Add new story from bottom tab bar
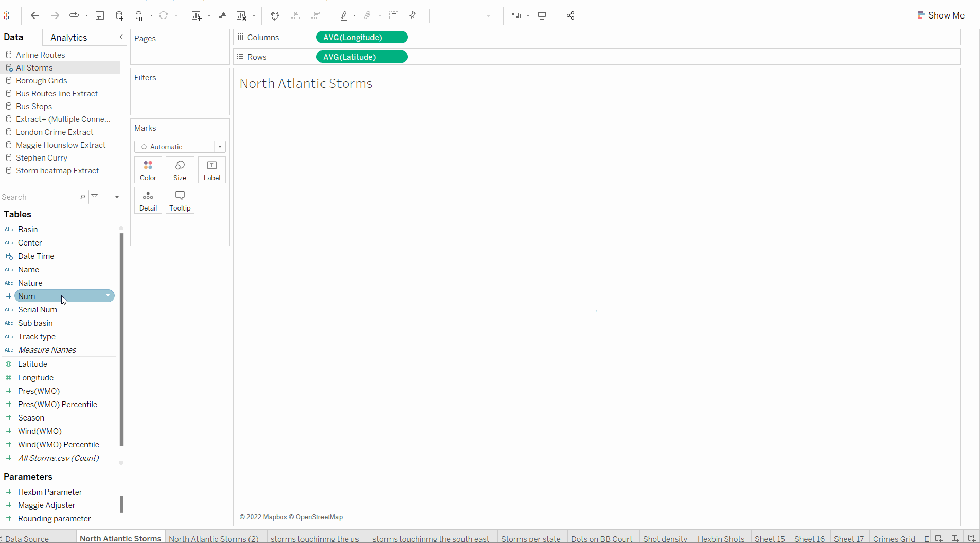This screenshot has height=543, width=980. click(972, 538)
